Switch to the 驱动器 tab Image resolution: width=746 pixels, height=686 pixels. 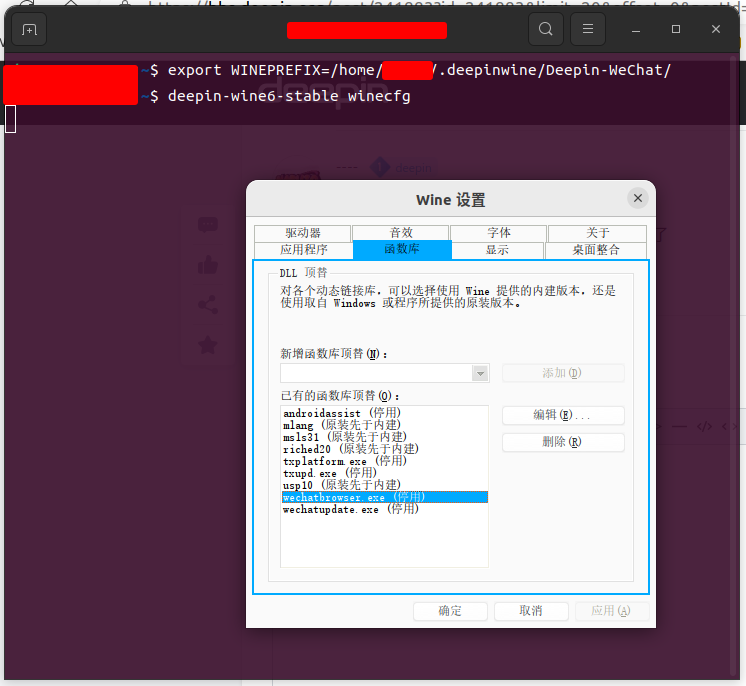click(x=303, y=233)
